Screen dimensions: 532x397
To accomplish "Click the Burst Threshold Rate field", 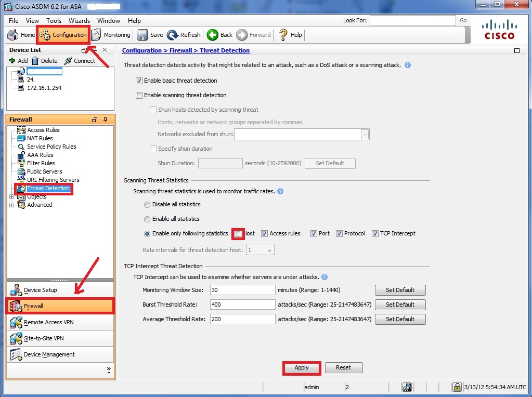I will pyautogui.click(x=242, y=305).
